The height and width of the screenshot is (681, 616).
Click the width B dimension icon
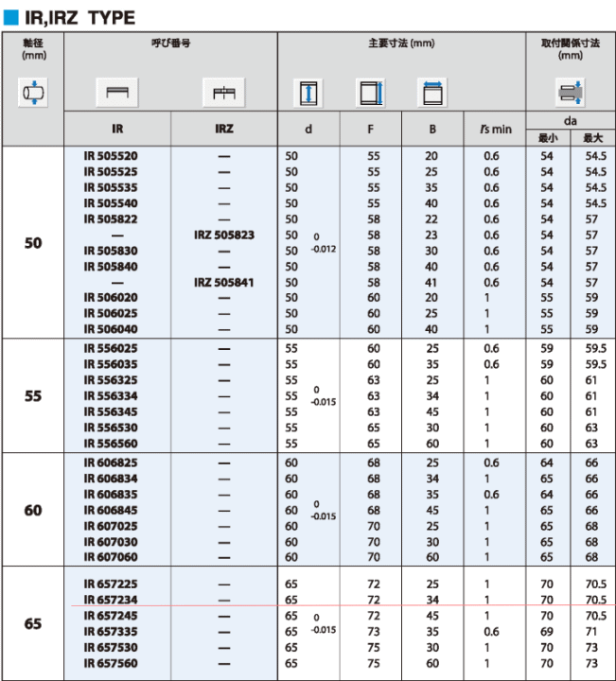click(x=432, y=93)
